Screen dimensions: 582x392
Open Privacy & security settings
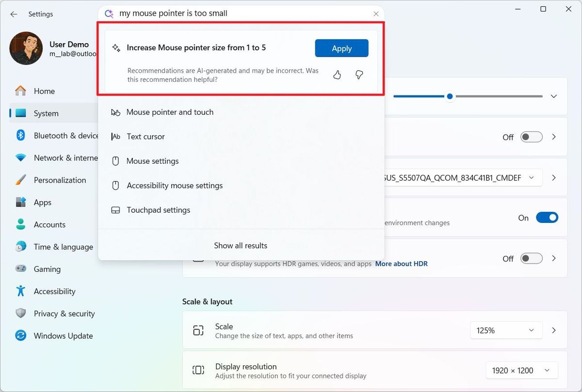click(64, 314)
